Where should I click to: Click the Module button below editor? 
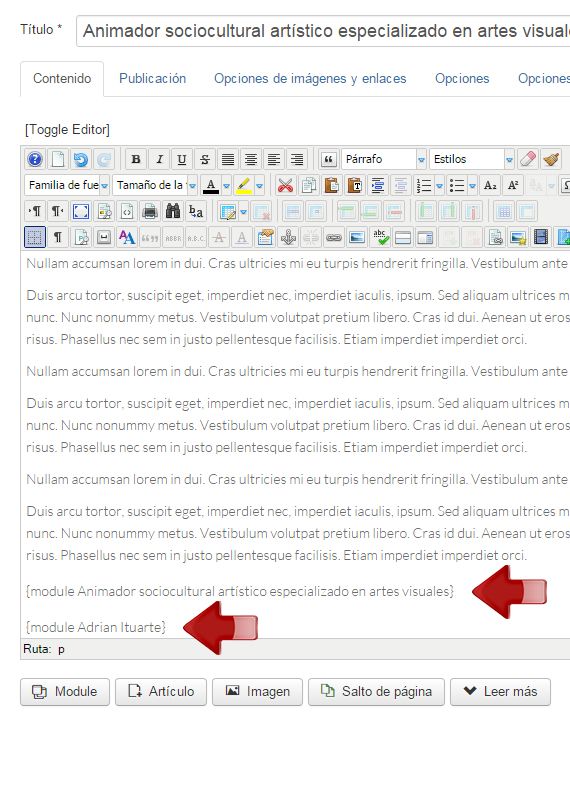[x=65, y=692]
